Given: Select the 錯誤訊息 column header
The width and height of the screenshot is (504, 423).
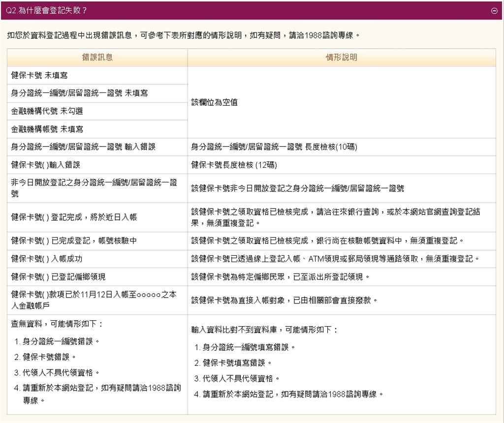Looking at the screenshot, I should [97, 58].
